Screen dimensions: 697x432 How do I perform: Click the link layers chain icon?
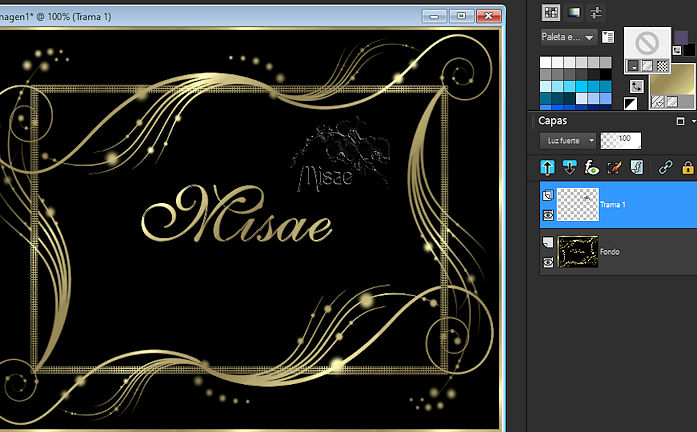pyautogui.click(x=665, y=168)
